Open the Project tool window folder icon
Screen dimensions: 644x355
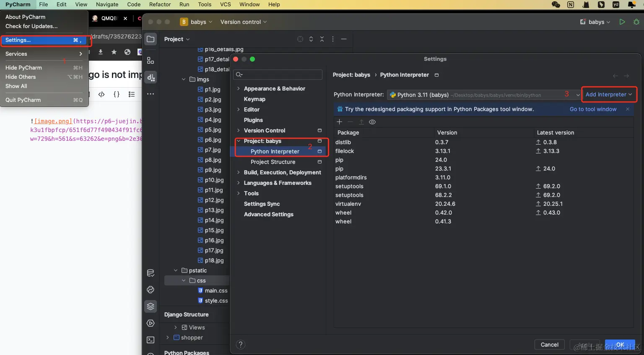pyautogui.click(x=151, y=39)
